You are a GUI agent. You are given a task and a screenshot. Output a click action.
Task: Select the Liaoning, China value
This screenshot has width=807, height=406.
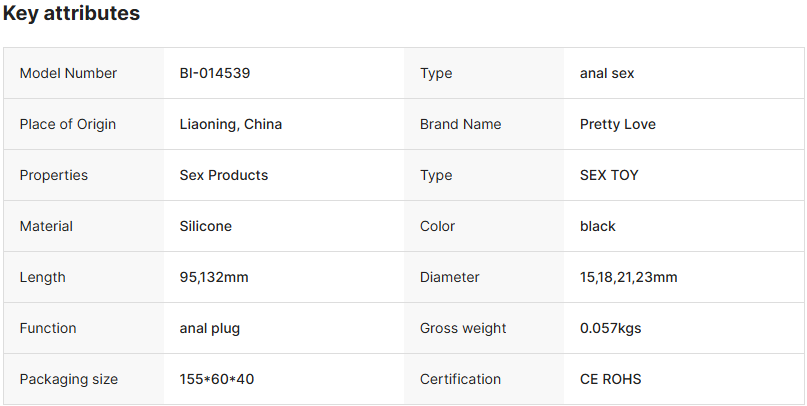[x=231, y=124]
